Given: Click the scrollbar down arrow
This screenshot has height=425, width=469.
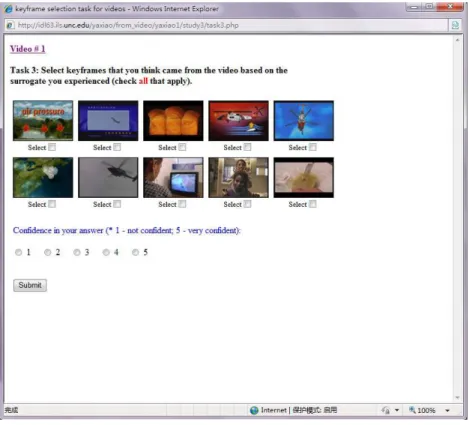Looking at the screenshot, I should (457, 397).
